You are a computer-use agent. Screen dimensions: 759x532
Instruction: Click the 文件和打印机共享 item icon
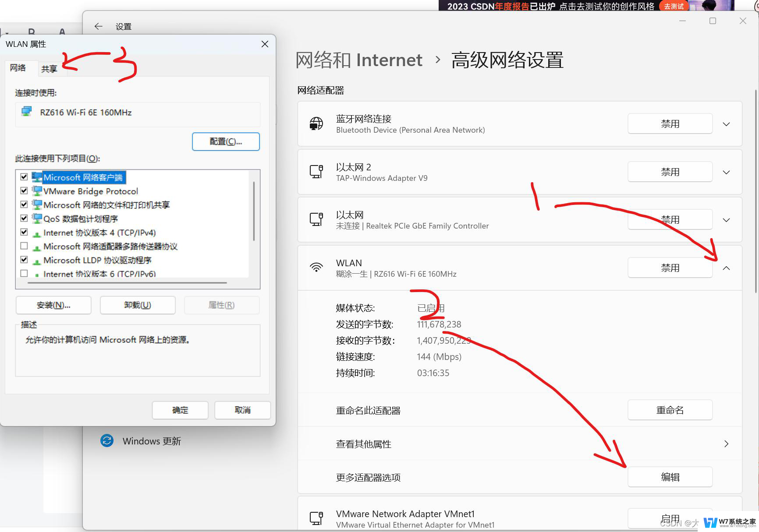coord(37,204)
